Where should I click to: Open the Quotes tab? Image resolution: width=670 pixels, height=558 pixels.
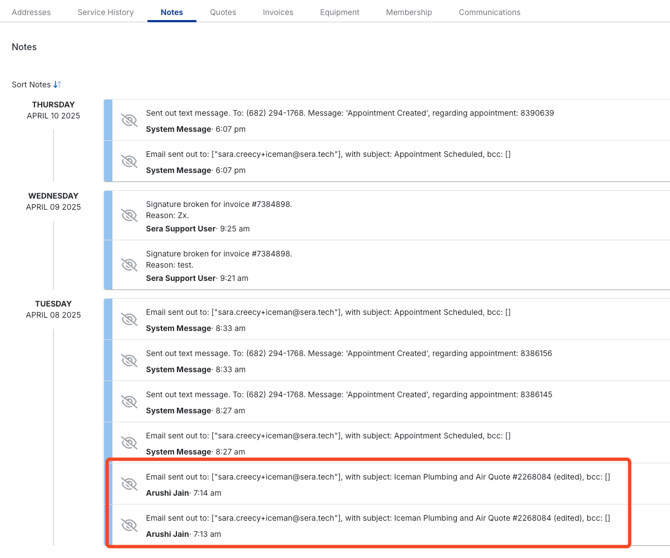(223, 12)
